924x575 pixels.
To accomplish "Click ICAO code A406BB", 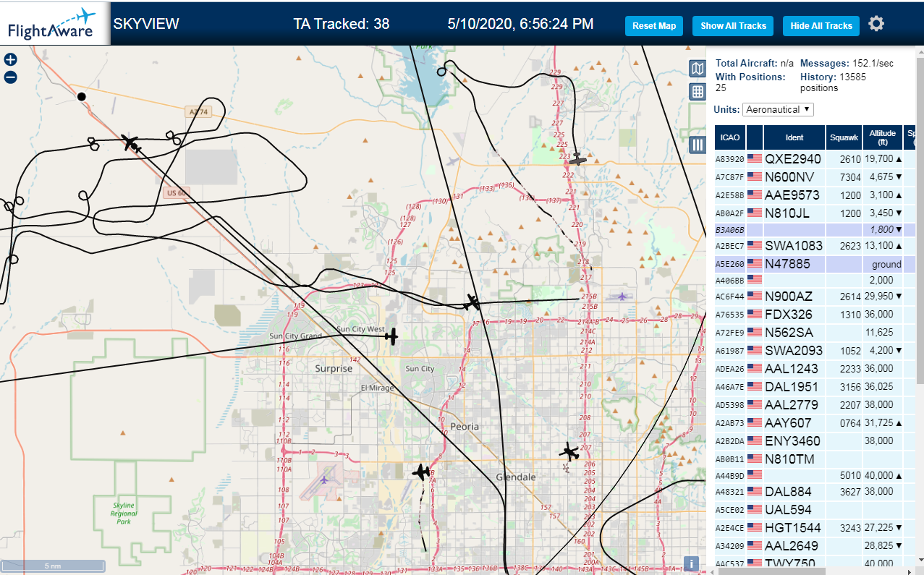I will (729, 281).
